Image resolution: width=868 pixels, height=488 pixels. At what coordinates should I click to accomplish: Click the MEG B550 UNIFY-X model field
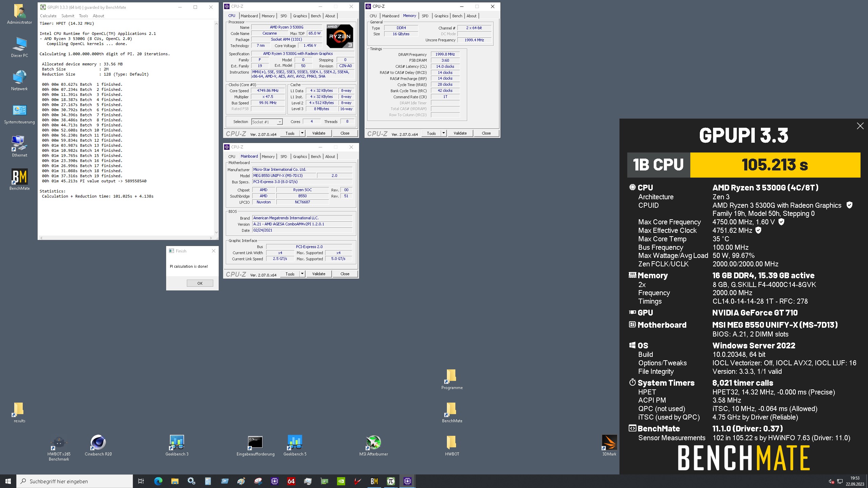click(x=284, y=176)
